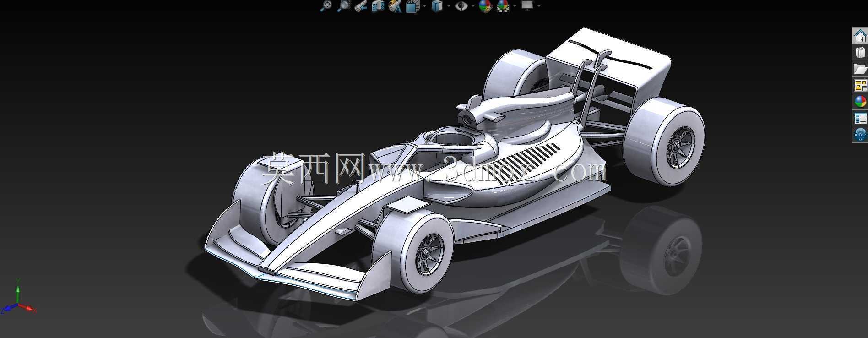Select the Zoom to Area tool
Image resolution: width=868 pixels, height=338 pixels.
[343, 6]
